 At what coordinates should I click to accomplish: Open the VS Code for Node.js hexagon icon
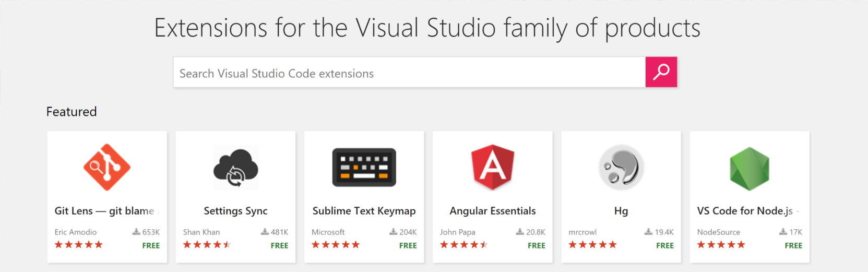(x=750, y=169)
